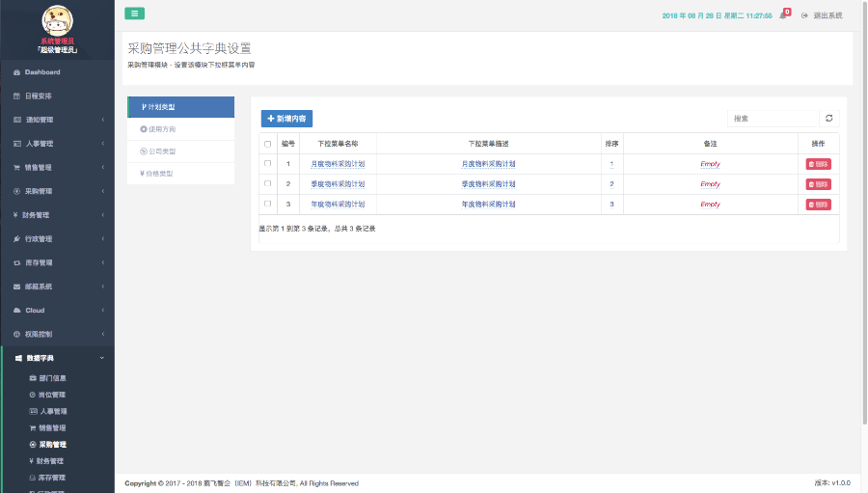Click the Dashboard icon in the sidebar

[16, 72]
